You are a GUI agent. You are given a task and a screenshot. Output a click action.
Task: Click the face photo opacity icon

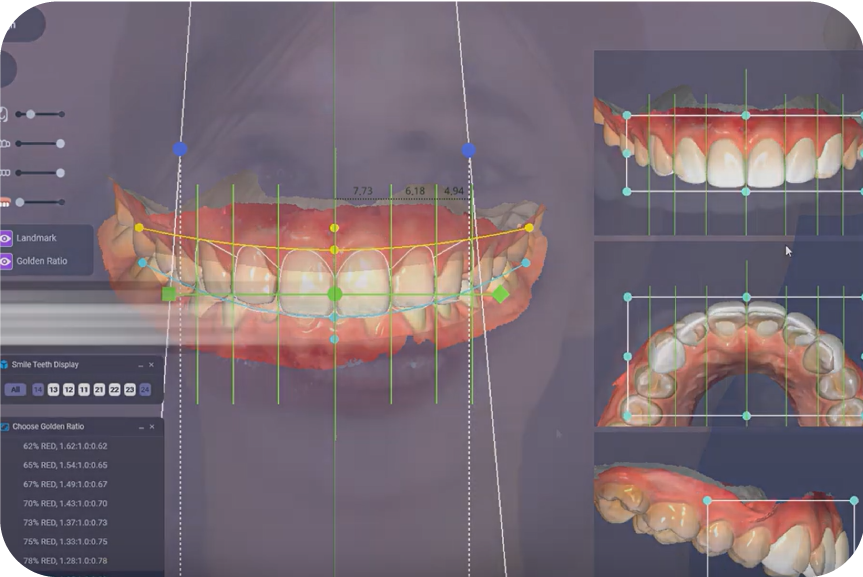[5, 114]
